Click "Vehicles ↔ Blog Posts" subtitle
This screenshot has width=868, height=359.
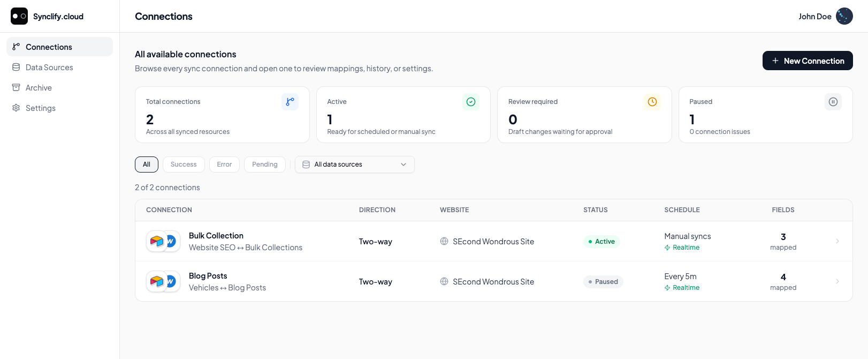pyautogui.click(x=227, y=288)
